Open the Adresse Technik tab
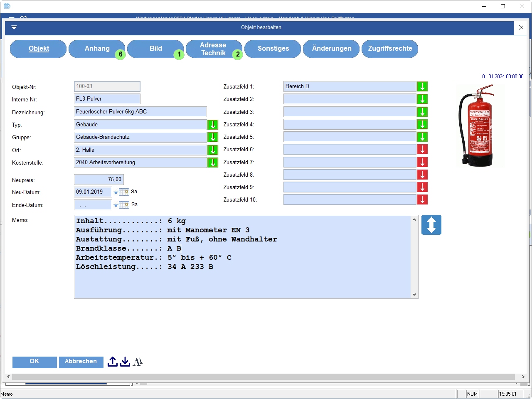 (x=213, y=49)
